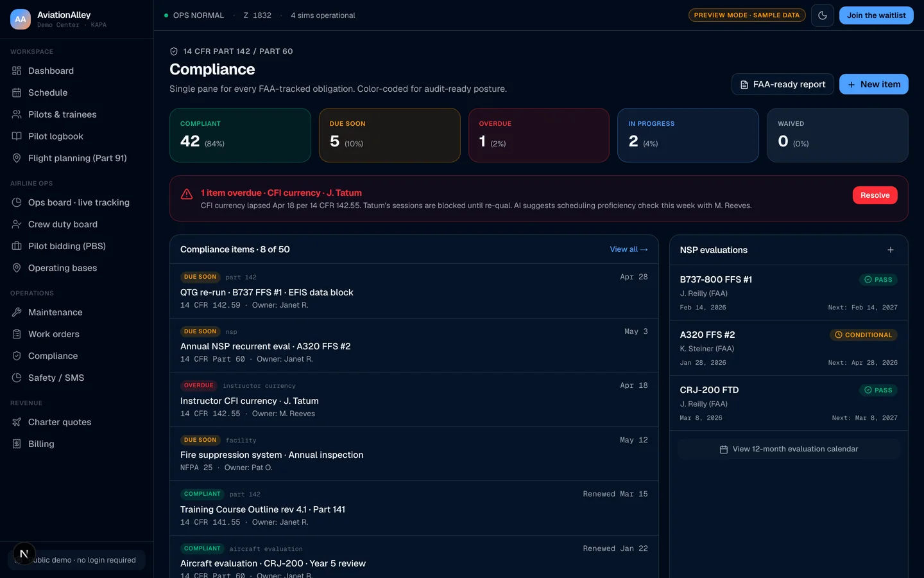Click the PREVIEW MODE SAMPLE DATA badge
The height and width of the screenshot is (578, 924).
click(747, 15)
